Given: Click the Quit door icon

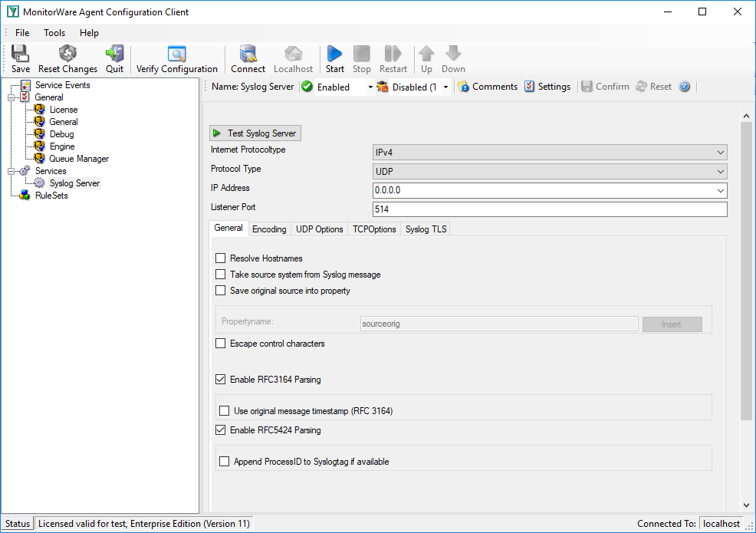Looking at the screenshot, I should pyautogui.click(x=115, y=54).
